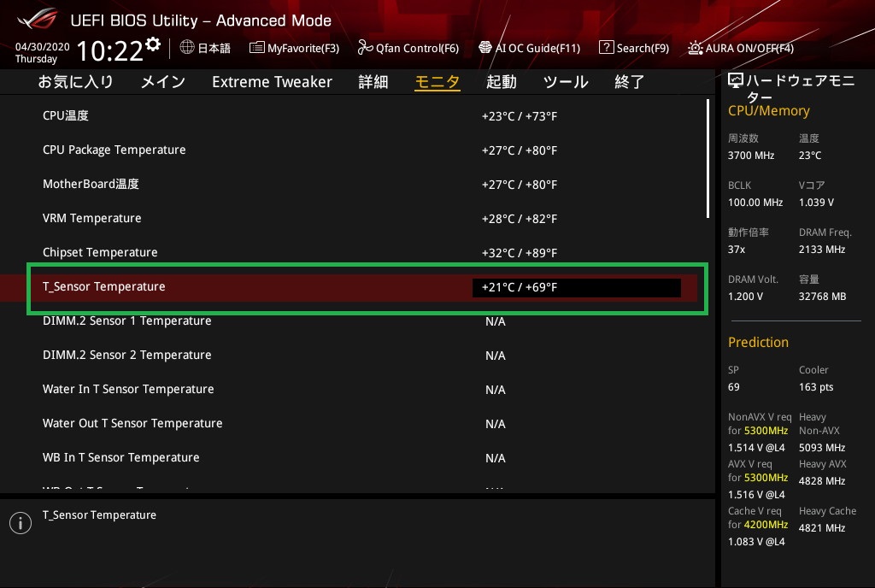Click the 1.514 V @L4 NonAVX value
Image resolution: width=875 pixels, height=588 pixels.
[756, 448]
